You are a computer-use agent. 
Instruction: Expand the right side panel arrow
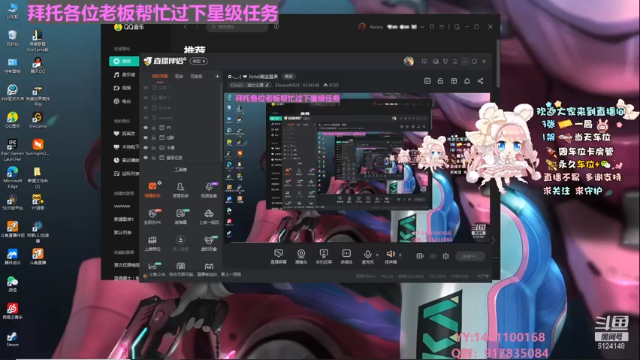(493, 240)
